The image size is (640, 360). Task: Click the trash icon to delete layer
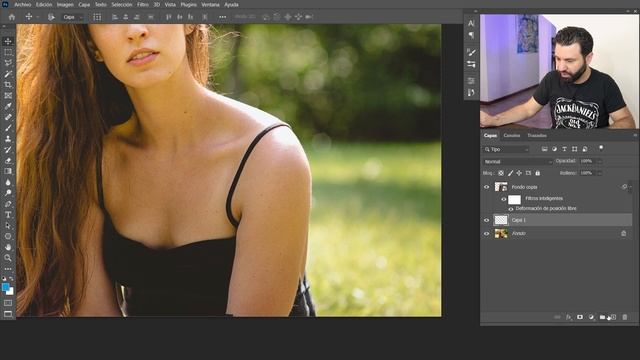click(624, 317)
